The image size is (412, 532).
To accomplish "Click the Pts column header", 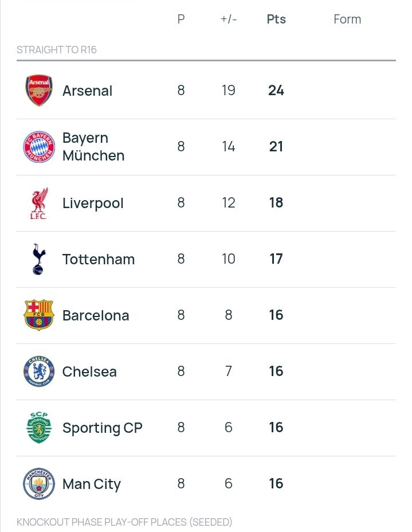I will coord(276,19).
